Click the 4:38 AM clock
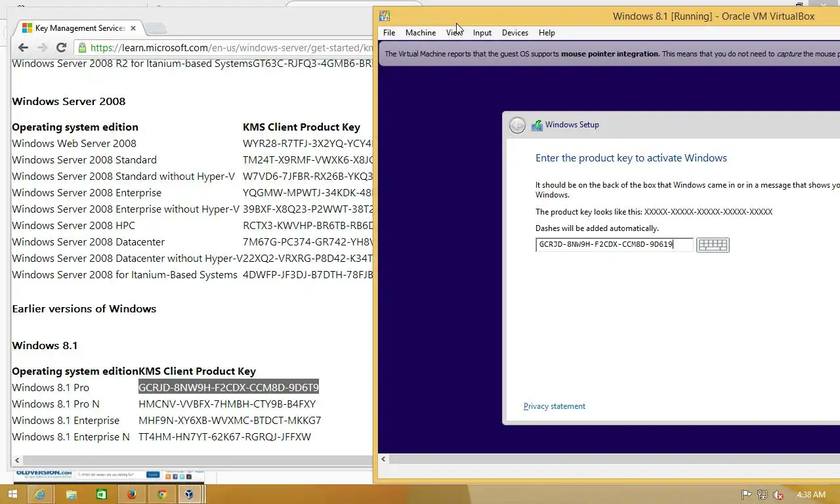The image size is (840, 504). click(x=810, y=494)
